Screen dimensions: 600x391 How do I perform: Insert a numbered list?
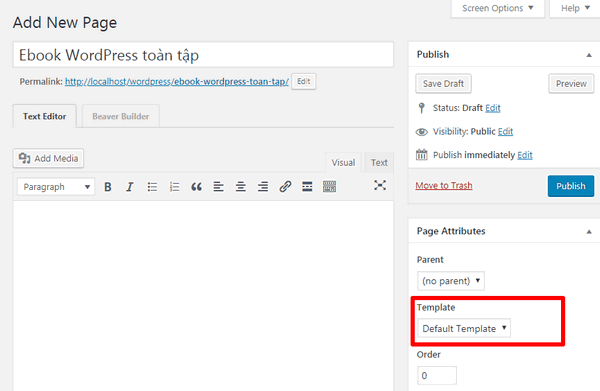[x=174, y=187]
